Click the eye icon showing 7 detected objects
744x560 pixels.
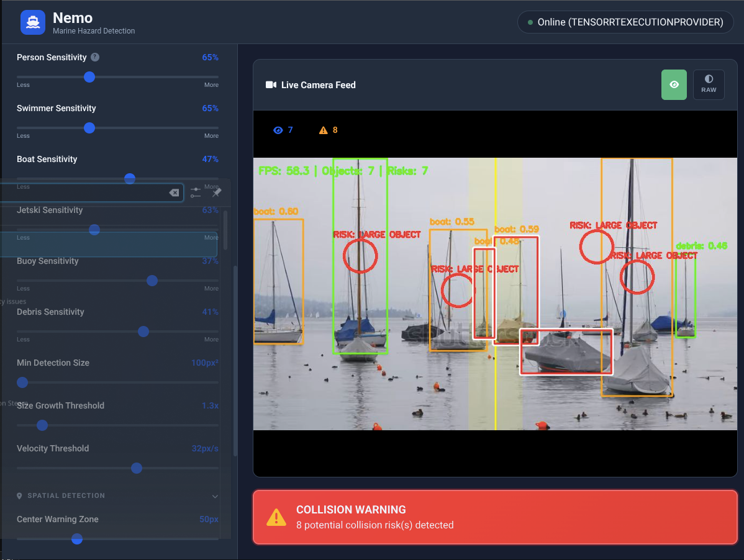click(277, 130)
